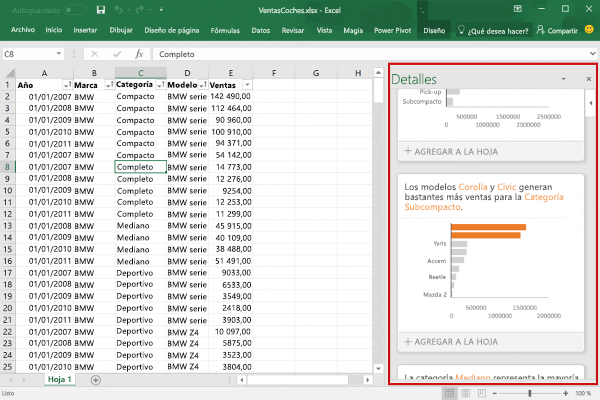
Task: Click the cancel entry X icon
Action: (95, 54)
